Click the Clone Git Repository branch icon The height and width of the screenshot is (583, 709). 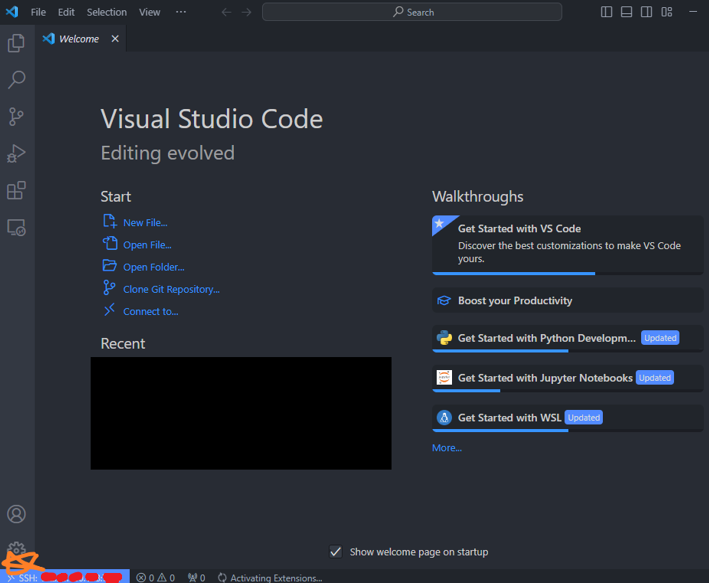(109, 288)
